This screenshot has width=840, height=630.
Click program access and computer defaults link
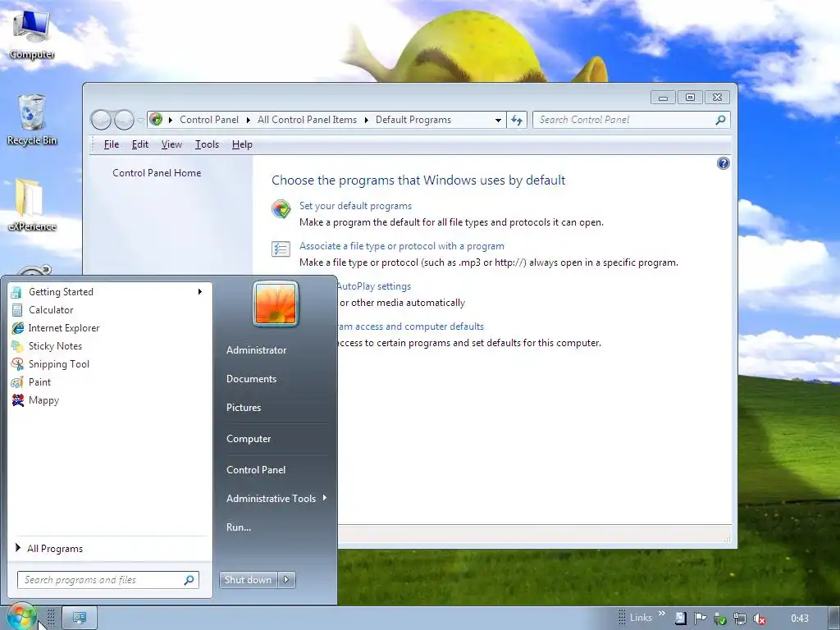[410, 326]
